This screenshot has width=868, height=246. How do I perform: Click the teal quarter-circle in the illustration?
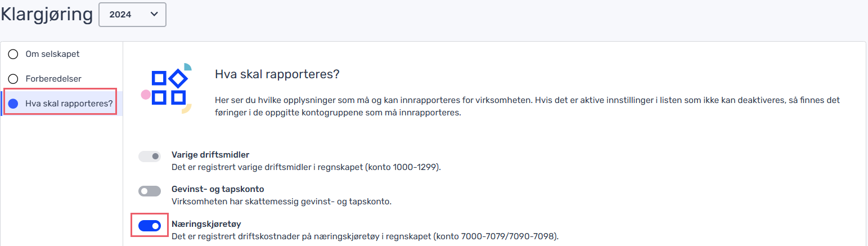(x=188, y=67)
